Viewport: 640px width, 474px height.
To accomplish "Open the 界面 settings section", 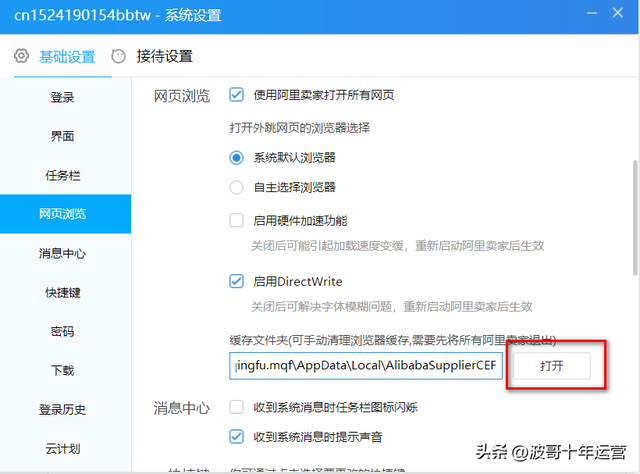I will pyautogui.click(x=62, y=136).
